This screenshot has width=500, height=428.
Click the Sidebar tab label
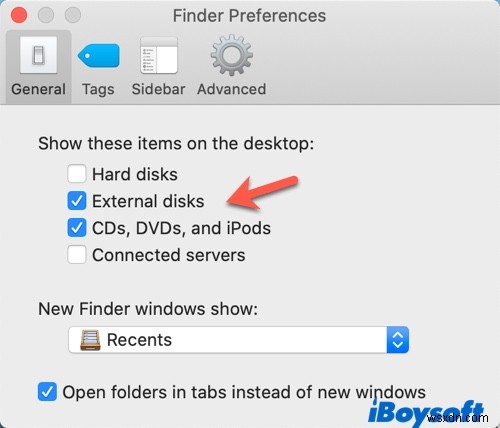tap(159, 89)
